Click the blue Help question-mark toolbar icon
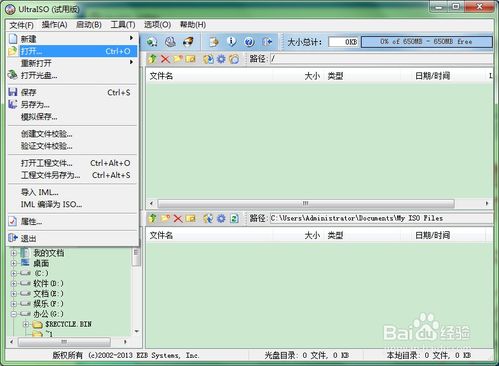This screenshot has height=366, width=499. 249,42
